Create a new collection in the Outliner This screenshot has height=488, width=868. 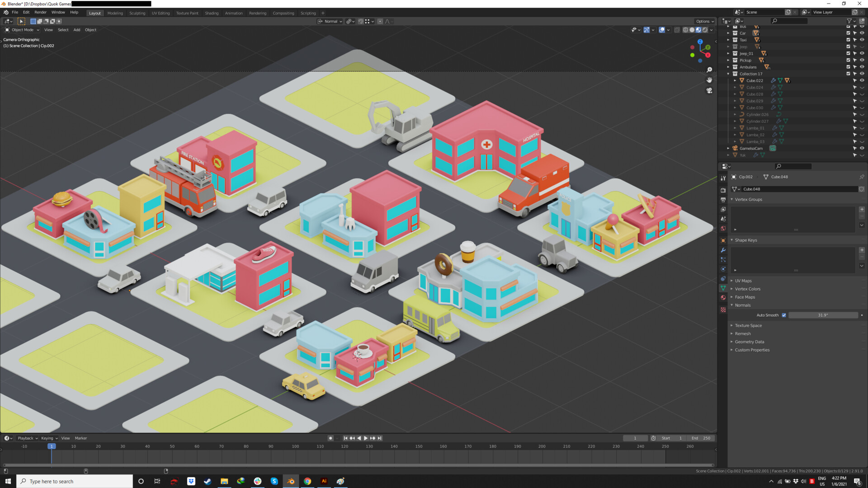[863, 21]
